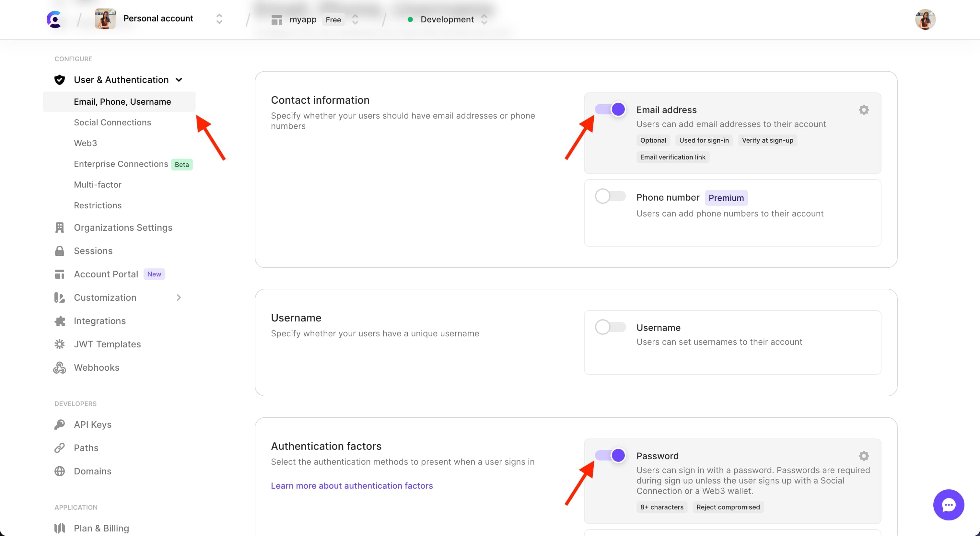This screenshot has height=536, width=980.
Task: Open Plan & Billing settings
Action: pyautogui.click(x=101, y=528)
